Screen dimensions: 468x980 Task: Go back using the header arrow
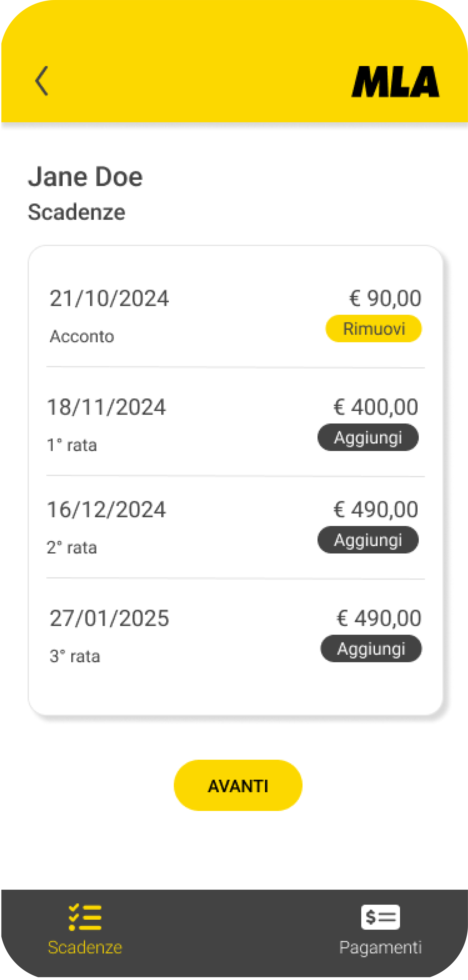tap(41, 81)
